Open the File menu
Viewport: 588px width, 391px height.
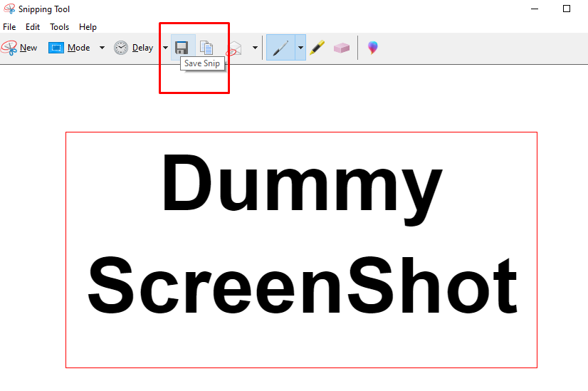(x=9, y=27)
